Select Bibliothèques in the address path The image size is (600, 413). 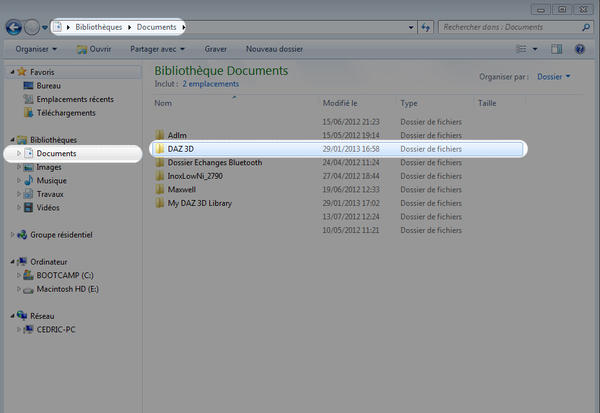(x=99, y=27)
